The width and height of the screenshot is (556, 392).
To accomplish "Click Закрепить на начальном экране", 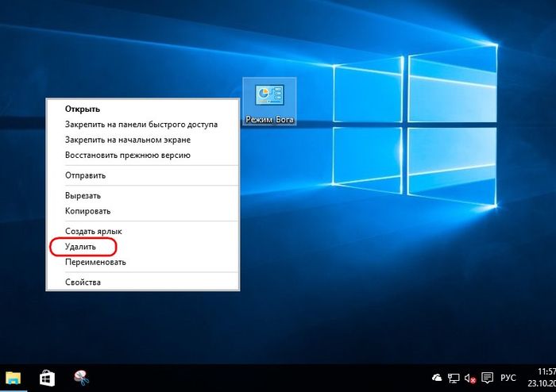I will [126, 139].
